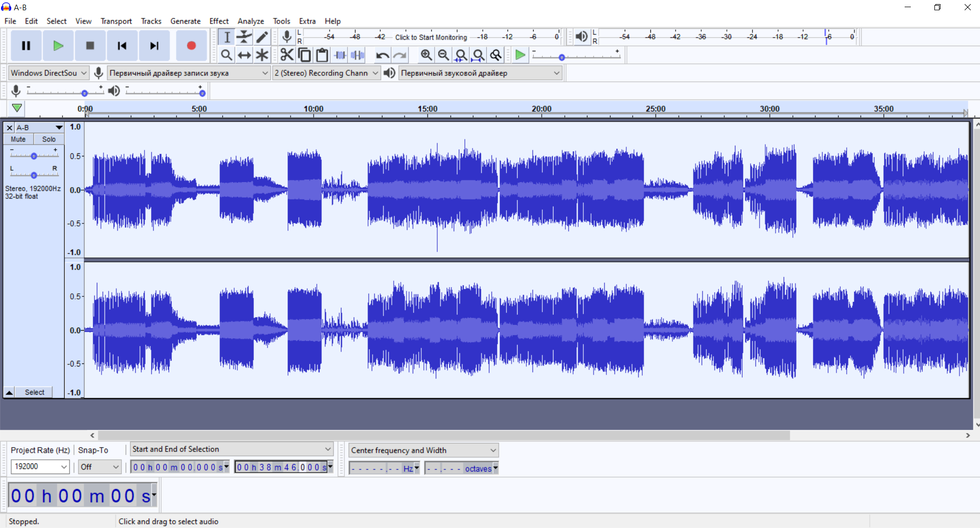Stop playback with the Stop button

(90, 46)
